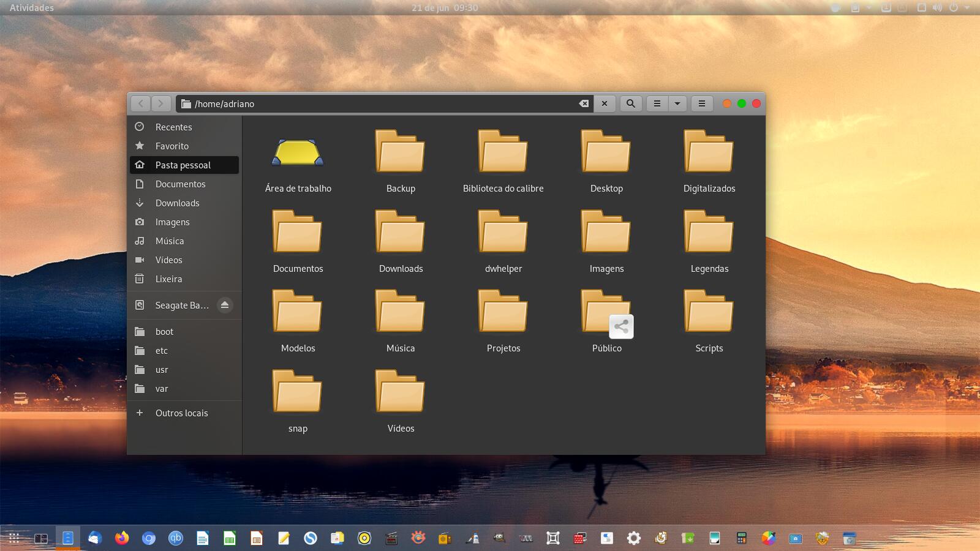Viewport: 980px width, 551px height.
Task: Go back with the left arrow
Action: click(141, 103)
